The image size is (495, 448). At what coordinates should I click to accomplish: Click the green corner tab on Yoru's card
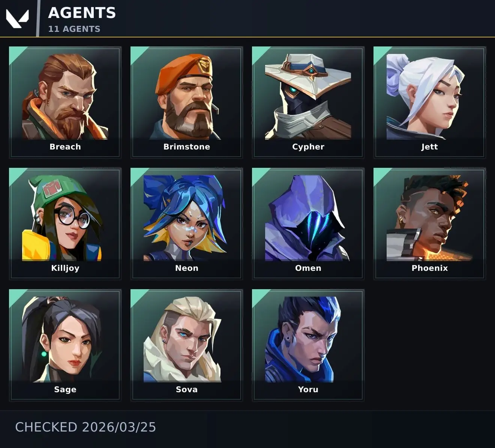[258, 295]
